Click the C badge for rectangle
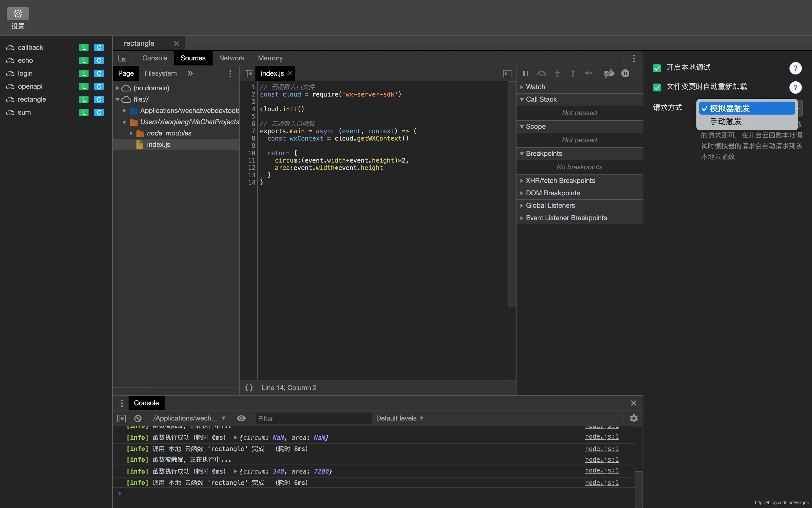 point(99,99)
